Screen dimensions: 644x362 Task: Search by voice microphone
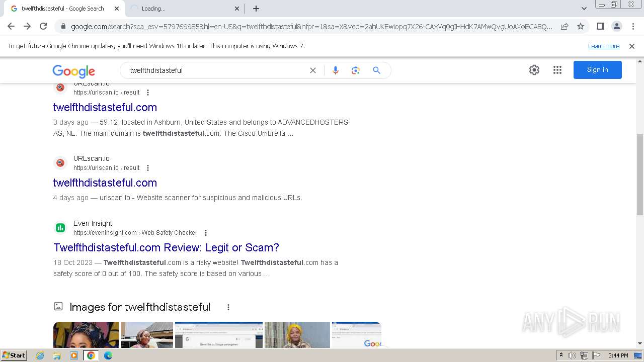click(336, 70)
